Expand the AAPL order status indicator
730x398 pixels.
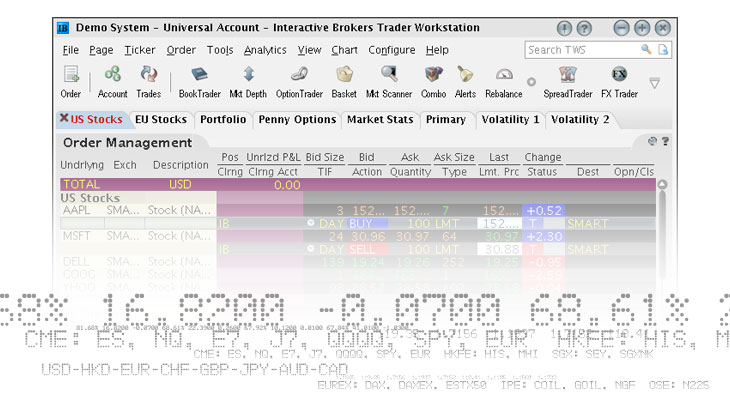click(311, 223)
